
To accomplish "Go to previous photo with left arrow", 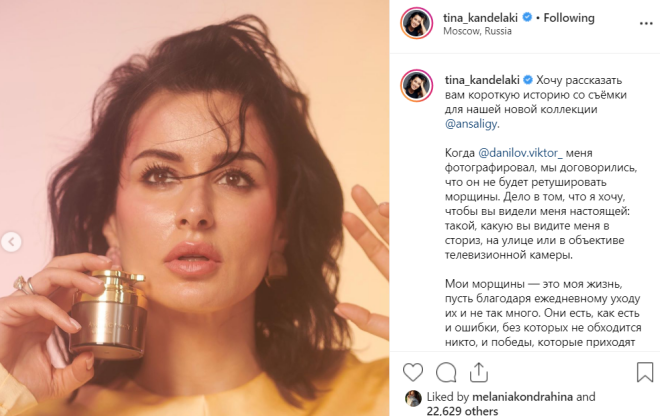I will coord(11,242).
